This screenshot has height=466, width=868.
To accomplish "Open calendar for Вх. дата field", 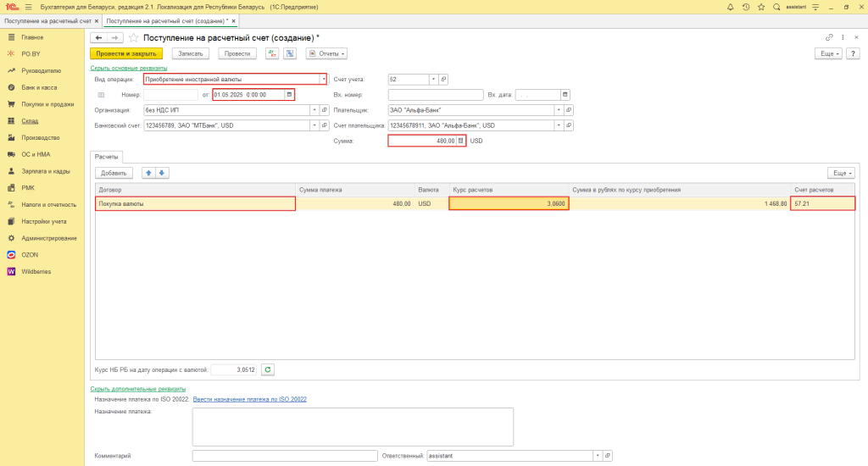I will coord(565,95).
